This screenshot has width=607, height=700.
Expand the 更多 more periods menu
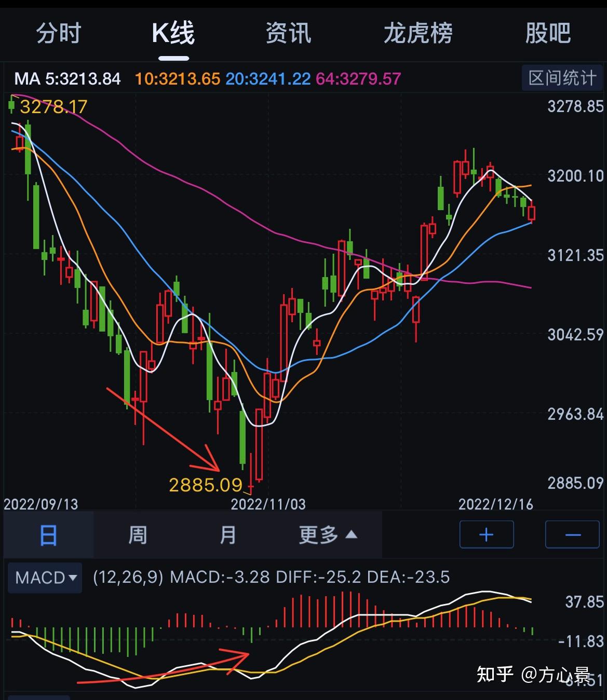(x=327, y=534)
